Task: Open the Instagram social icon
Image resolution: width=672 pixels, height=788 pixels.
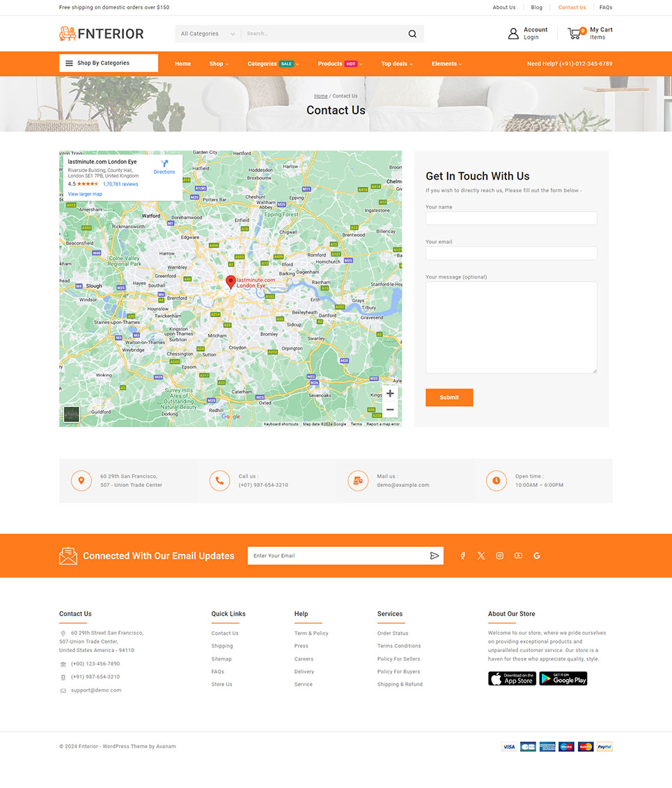Action: [x=499, y=556]
